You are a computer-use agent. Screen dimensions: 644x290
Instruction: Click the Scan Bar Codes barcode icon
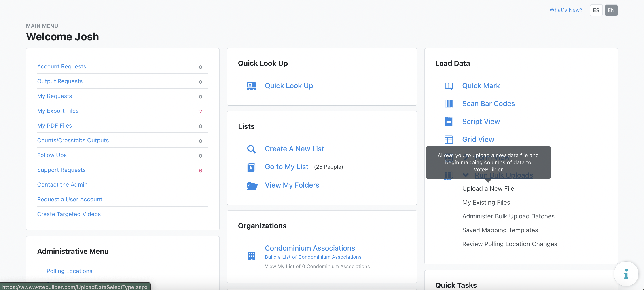[x=449, y=104]
